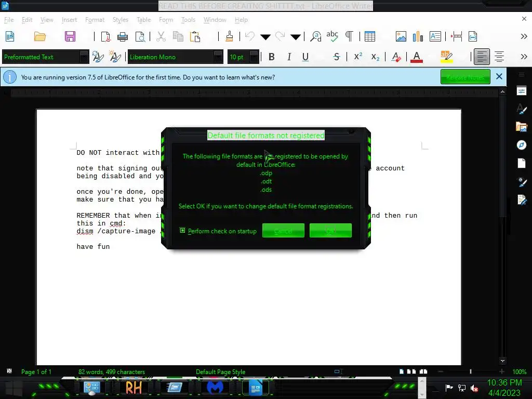
Task: Click the New document icon
Action: tap(10, 36)
